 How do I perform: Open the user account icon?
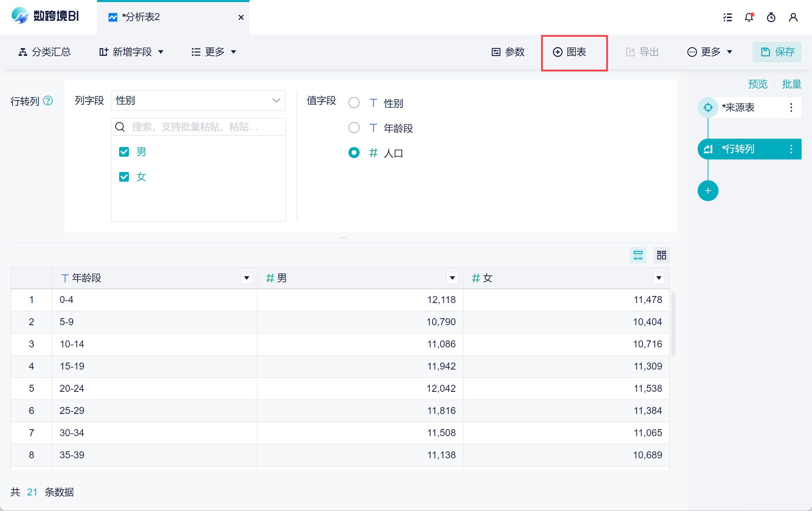point(793,17)
